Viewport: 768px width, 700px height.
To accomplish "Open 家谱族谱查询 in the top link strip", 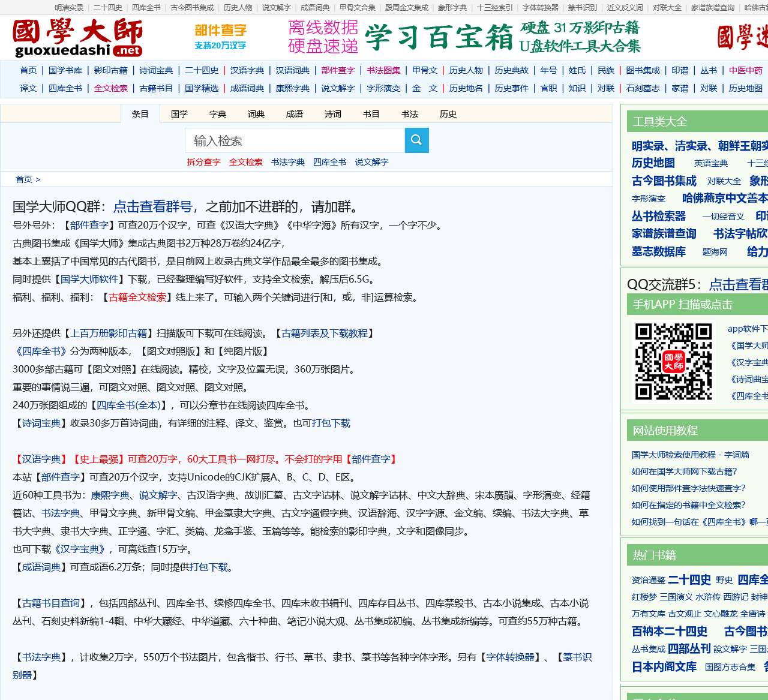I will (x=713, y=8).
